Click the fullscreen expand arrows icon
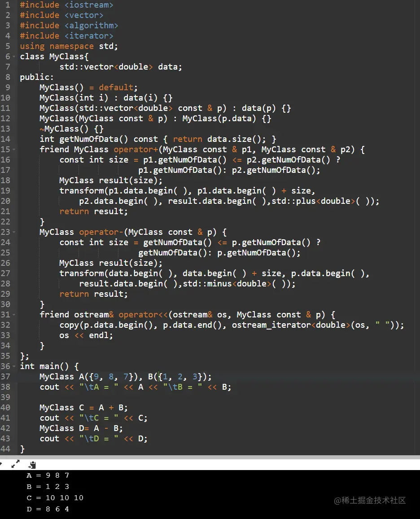The width and height of the screenshot is (420, 519). point(15,464)
